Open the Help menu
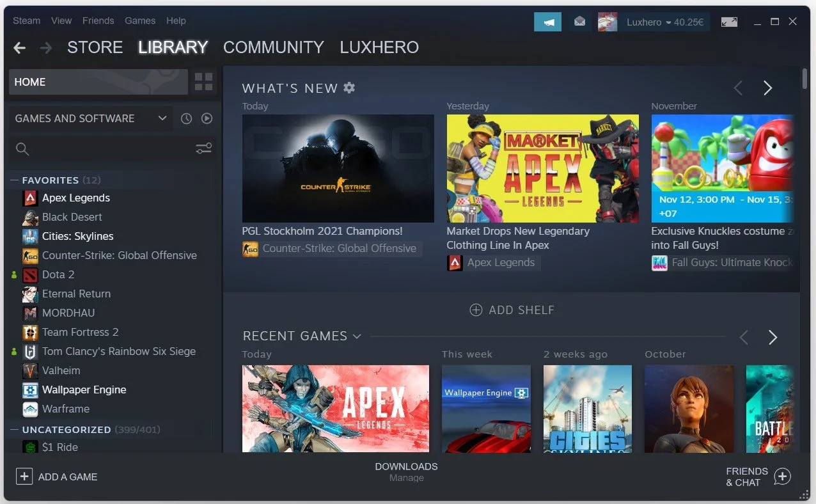Screen dimensions: 816x504 point(176,20)
